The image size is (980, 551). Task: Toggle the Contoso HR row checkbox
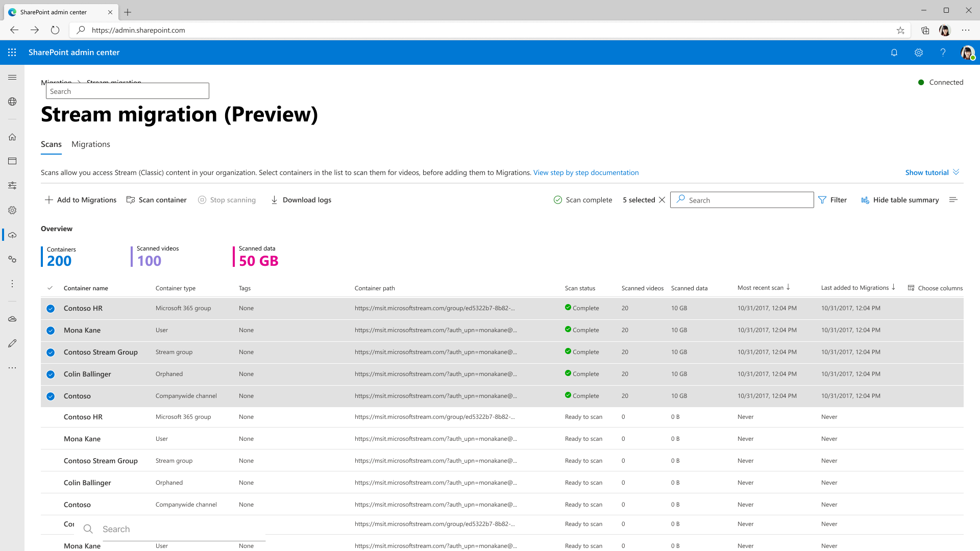pyautogui.click(x=50, y=308)
